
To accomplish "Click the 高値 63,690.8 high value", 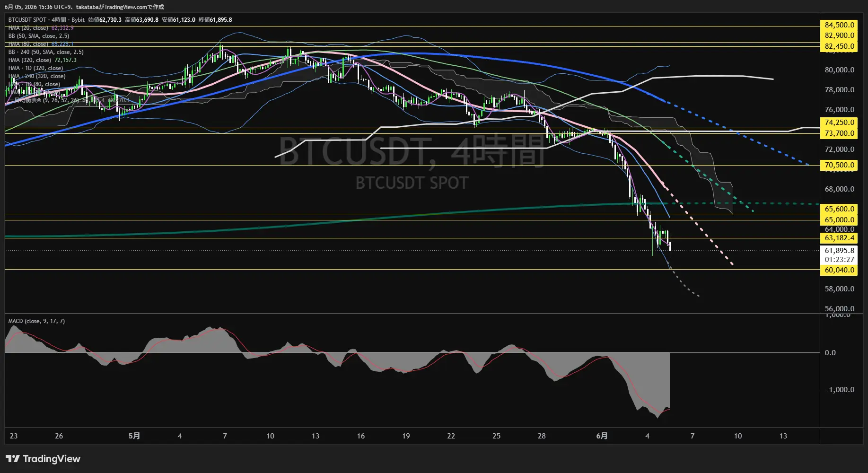I will pos(142,20).
